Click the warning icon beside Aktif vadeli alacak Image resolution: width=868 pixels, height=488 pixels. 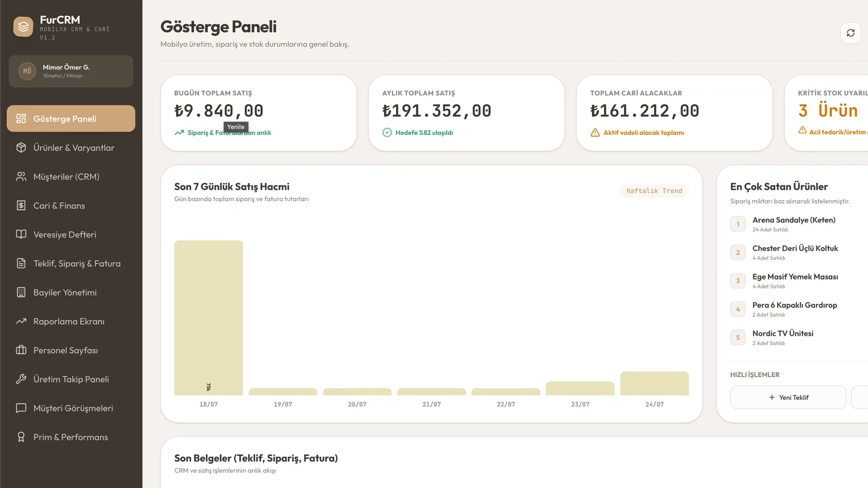click(595, 133)
